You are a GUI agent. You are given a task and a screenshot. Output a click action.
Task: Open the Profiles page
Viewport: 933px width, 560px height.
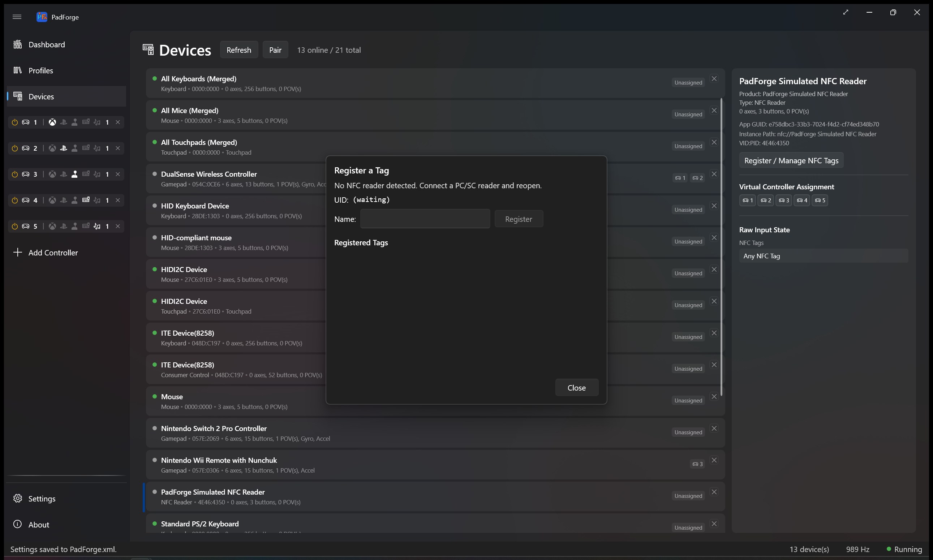point(66,70)
